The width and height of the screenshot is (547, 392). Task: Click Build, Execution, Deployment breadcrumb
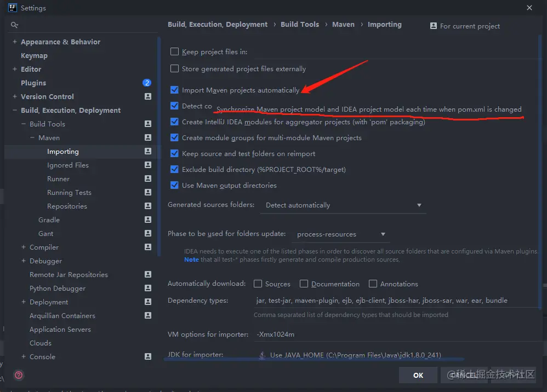(x=218, y=25)
